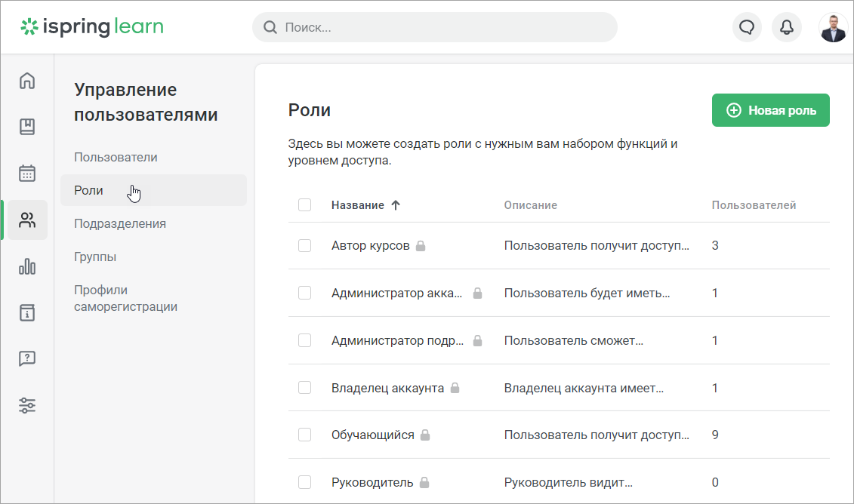Open the course catalog book icon
This screenshot has width=854, height=504.
(27, 127)
